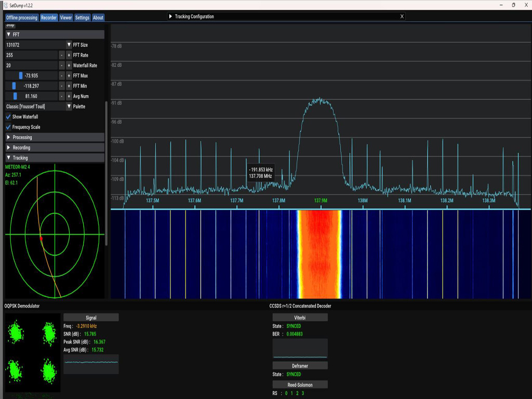Open the Viewer tab
The width and height of the screenshot is (532, 399).
click(x=66, y=18)
